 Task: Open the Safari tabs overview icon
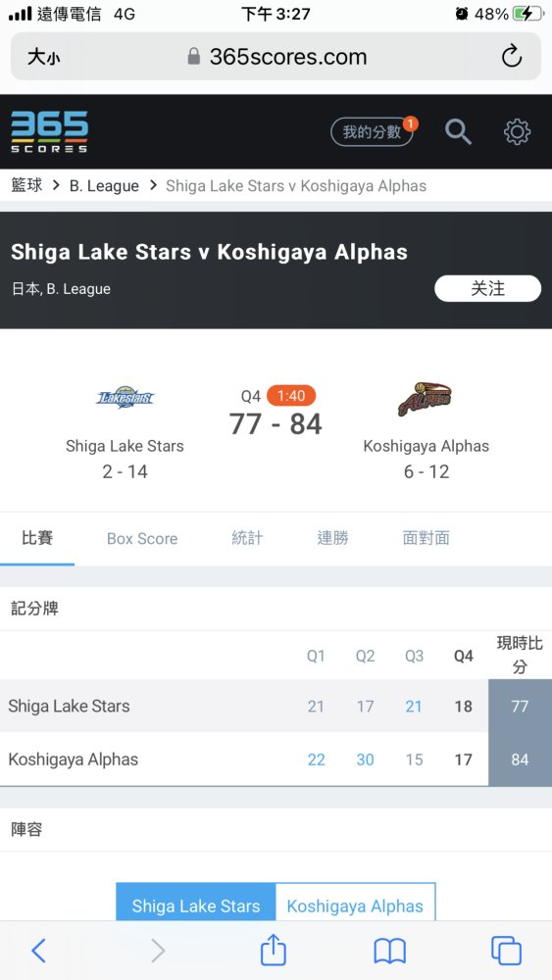click(506, 951)
